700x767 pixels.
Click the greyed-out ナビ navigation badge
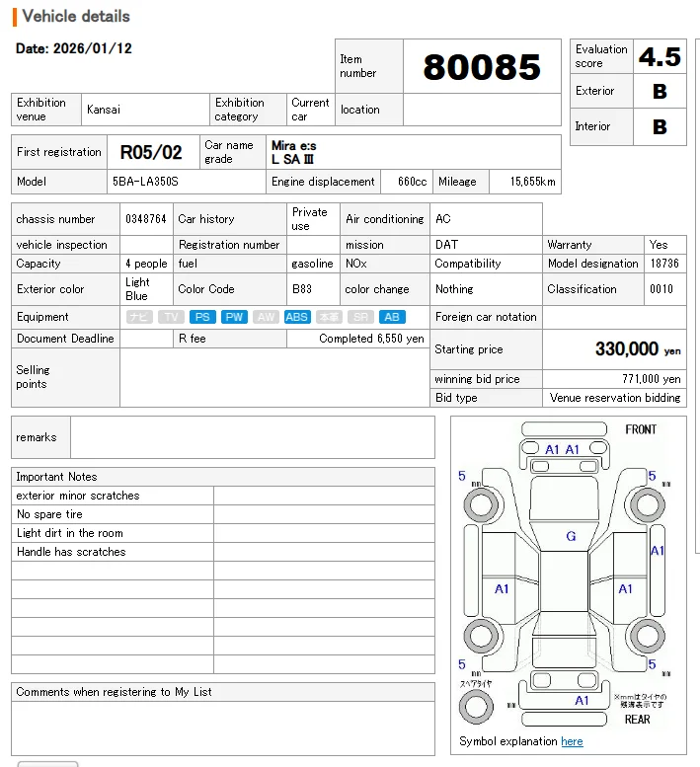[x=139, y=317]
